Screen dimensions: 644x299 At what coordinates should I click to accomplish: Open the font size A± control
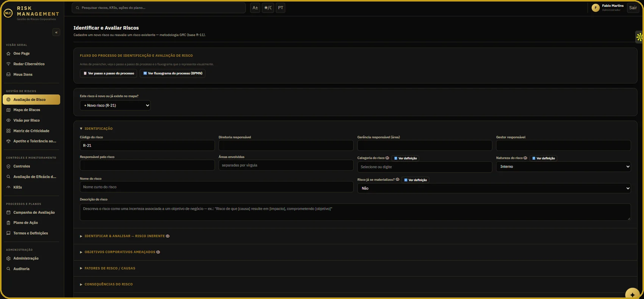(x=255, y=8)
